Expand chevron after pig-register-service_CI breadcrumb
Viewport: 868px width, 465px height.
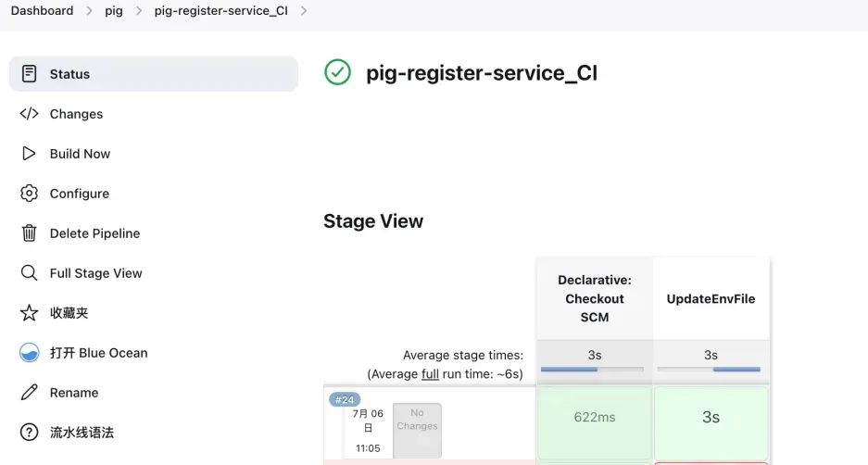point(303,10)
